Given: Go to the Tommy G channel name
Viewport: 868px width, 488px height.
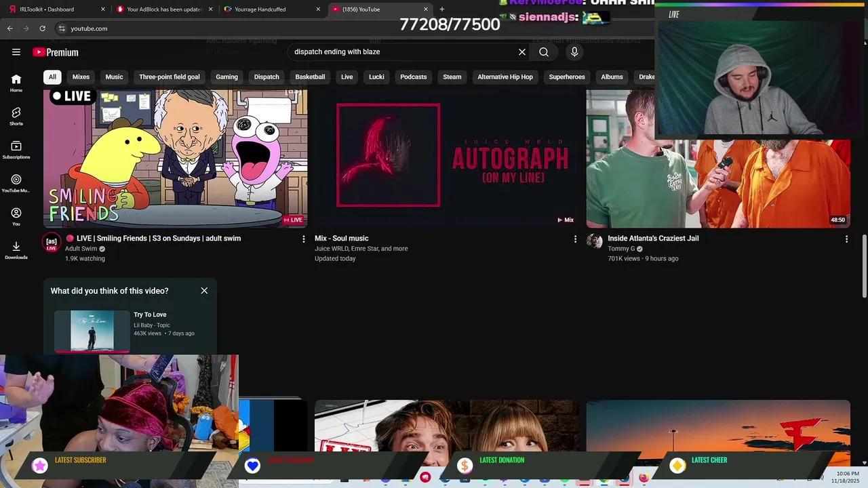Looking at the screenshot, I should pyautogui.click(x=621, y=249).
